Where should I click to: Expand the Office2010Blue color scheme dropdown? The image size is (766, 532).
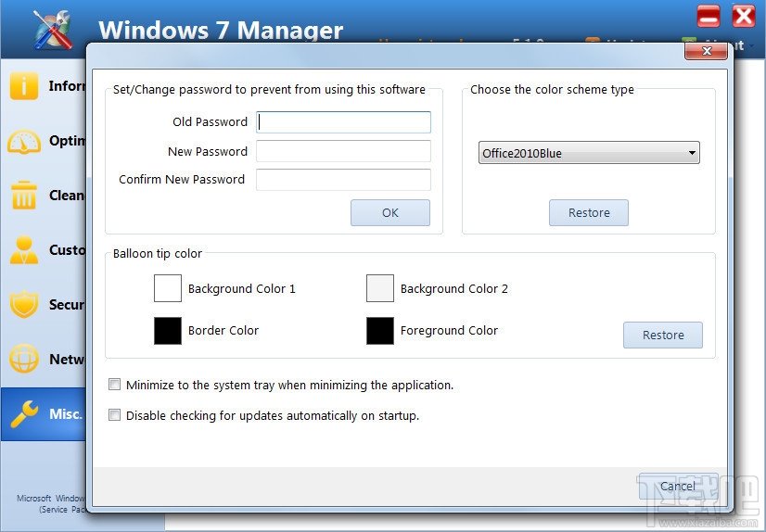(589, 153)
